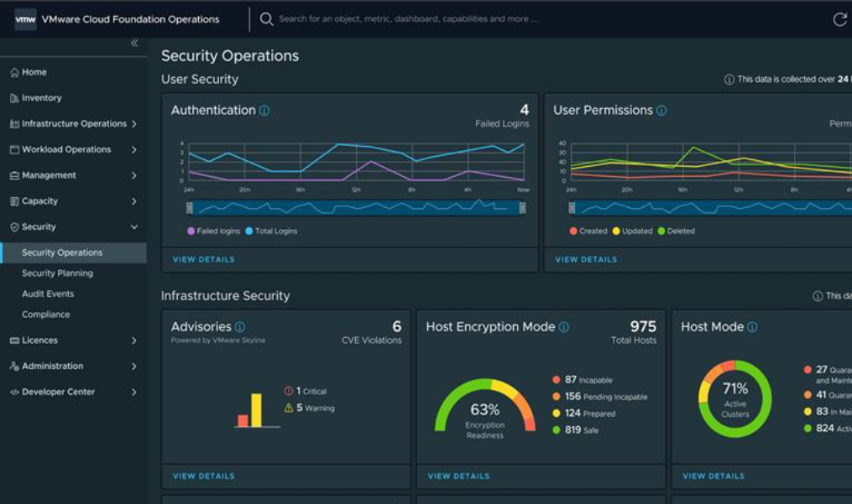Expand the Licences menu chevron

[x=133, y=340]
